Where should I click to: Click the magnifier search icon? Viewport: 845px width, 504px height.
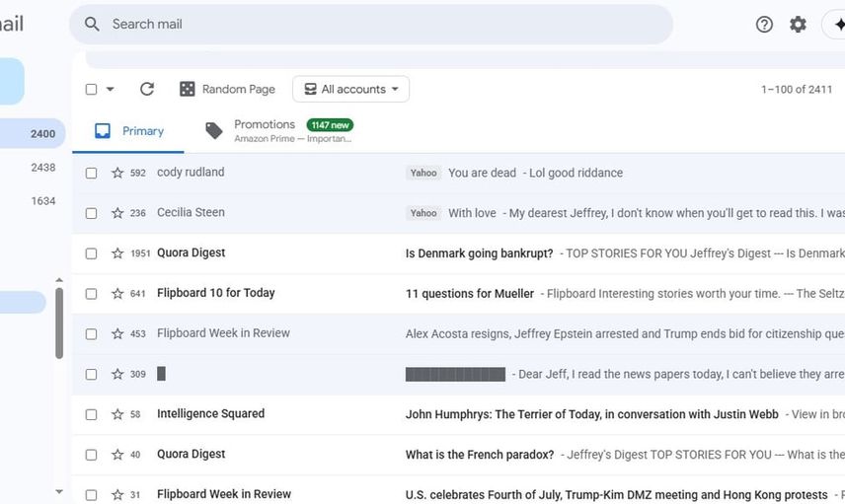point(92,25)
